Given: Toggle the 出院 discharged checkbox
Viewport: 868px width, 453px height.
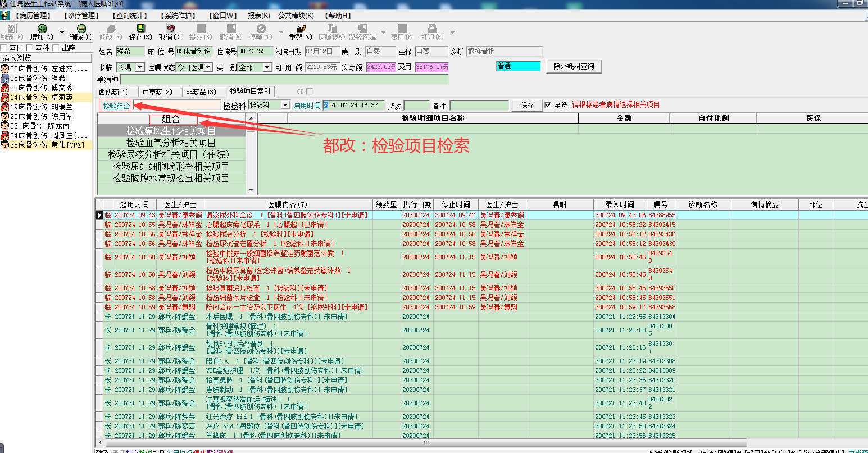Looking at the screenshot, I should (56, 48).
